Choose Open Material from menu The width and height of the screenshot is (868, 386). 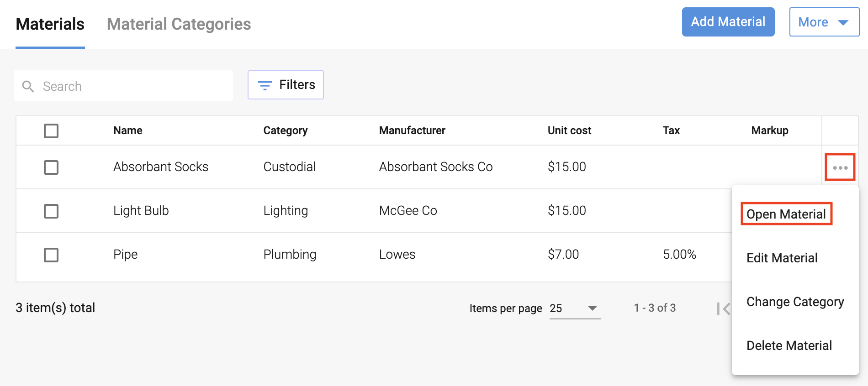click(786, 214)
